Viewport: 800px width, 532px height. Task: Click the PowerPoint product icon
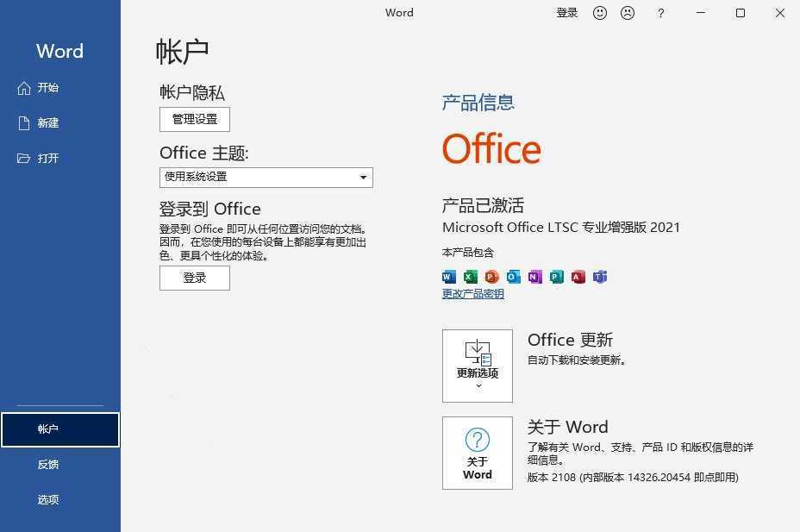tap(490, 277)
